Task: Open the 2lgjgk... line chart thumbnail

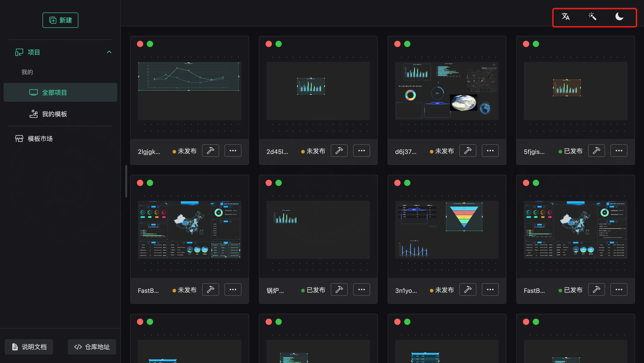Action: [x=190, y=91]
